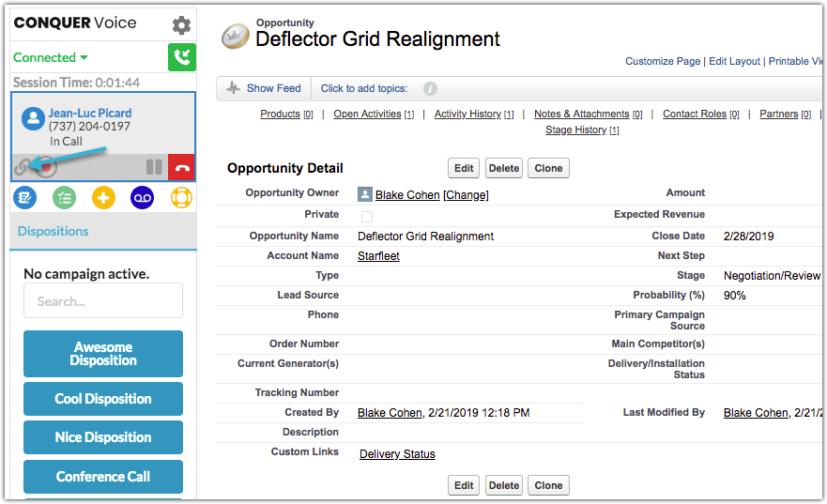Click the Probability value 90%
Viewport: 827px width, 504px height.
point(734,296)
